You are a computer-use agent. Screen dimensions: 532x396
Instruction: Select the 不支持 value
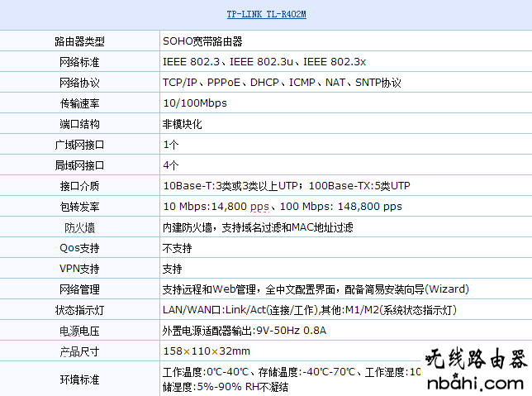click(x=178, y=249)
